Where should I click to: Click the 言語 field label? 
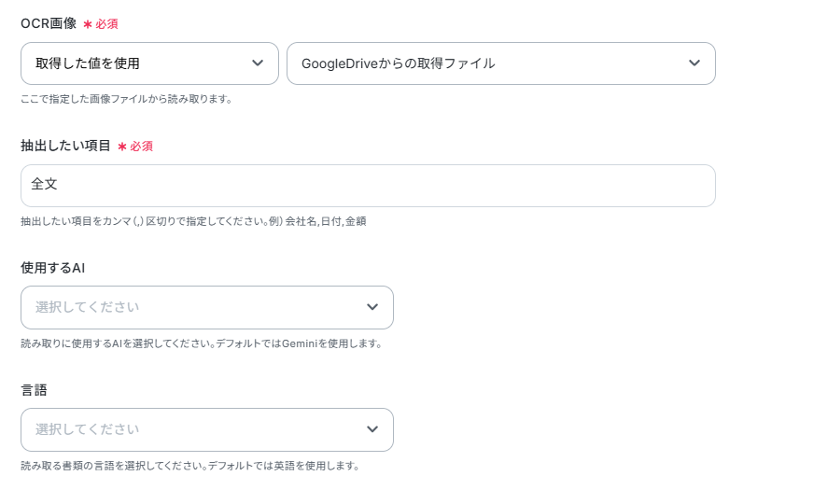[34, 390]
